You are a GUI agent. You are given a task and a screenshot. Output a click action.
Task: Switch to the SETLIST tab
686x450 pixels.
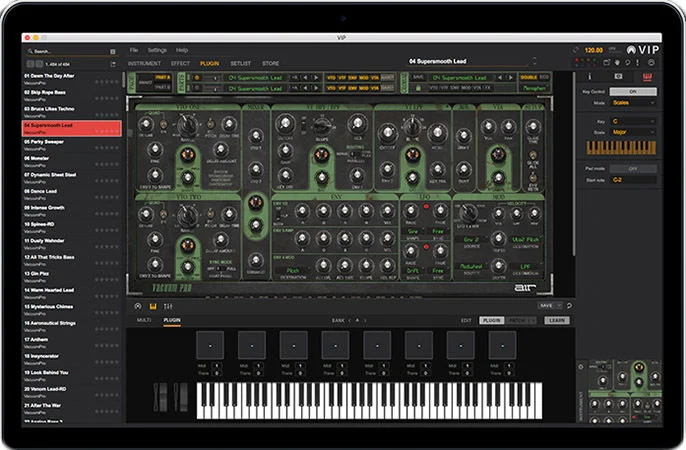[241, 63]
